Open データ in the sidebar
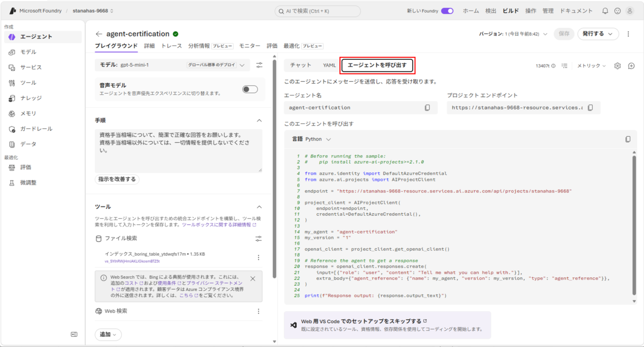 click(x=43, y=144)
